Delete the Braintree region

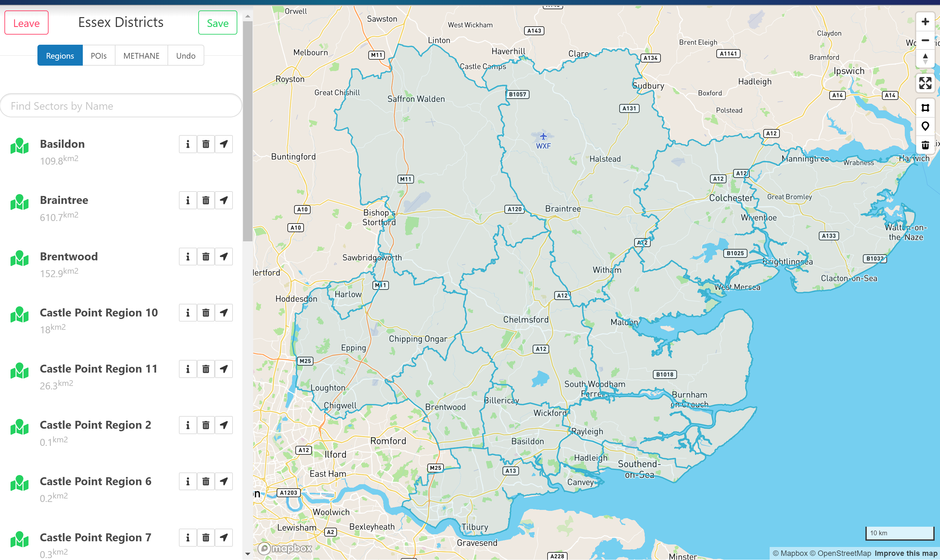[206, 200]
